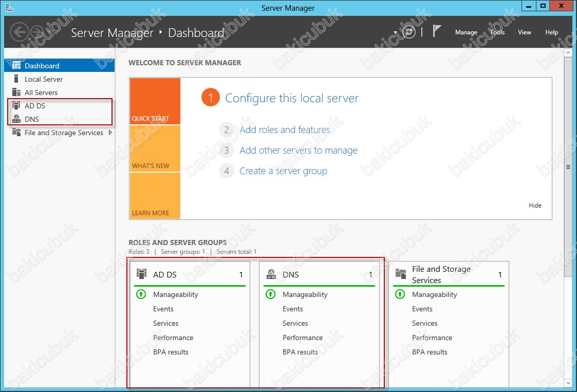The height and width of the screenshot is (392, 577).
Task: Open the Help menu
Action: pyautogui.click(x=552, y=32)
